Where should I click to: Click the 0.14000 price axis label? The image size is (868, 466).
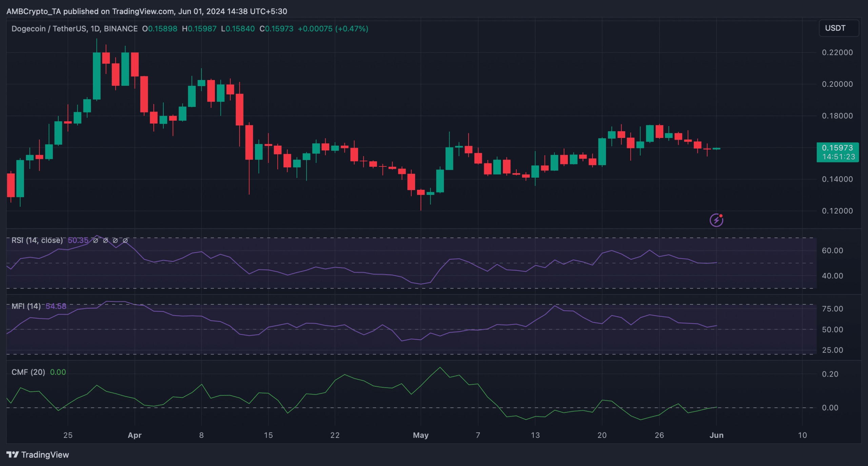837,179
